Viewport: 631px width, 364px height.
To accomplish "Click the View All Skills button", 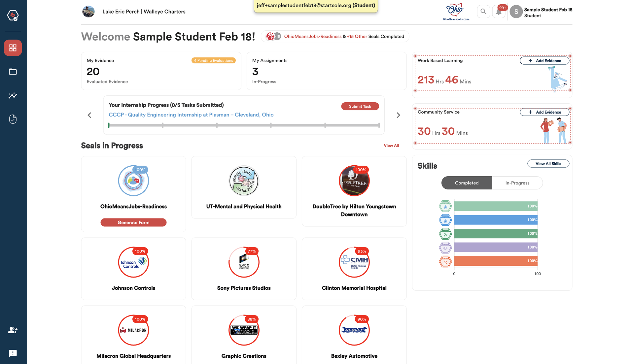I will click(x=548, y=164).
